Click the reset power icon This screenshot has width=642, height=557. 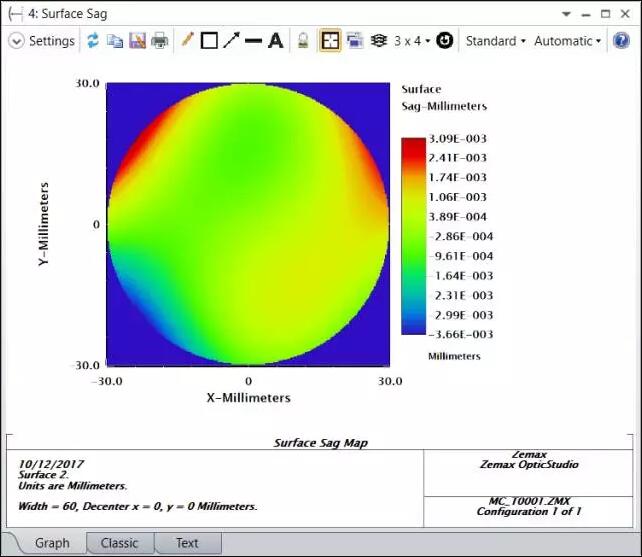click(445, 41)
